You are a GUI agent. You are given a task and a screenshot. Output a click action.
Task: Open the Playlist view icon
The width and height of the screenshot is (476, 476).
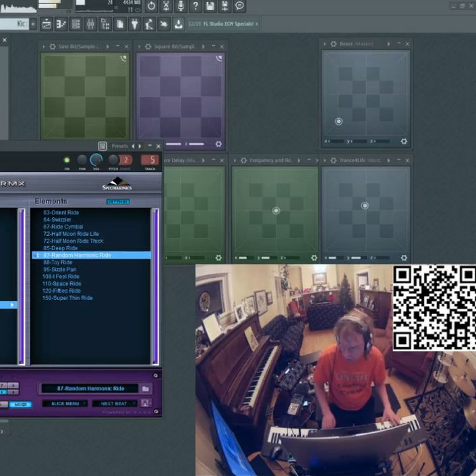point(46,24)
